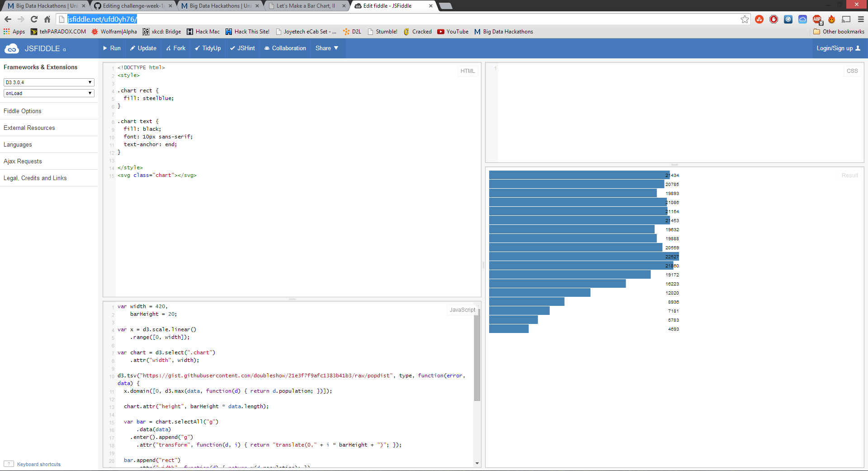Switch to first Big Data Hackathons tab
Image resolution: width=868 pixels, height=471 pixels.
point(46,6)
